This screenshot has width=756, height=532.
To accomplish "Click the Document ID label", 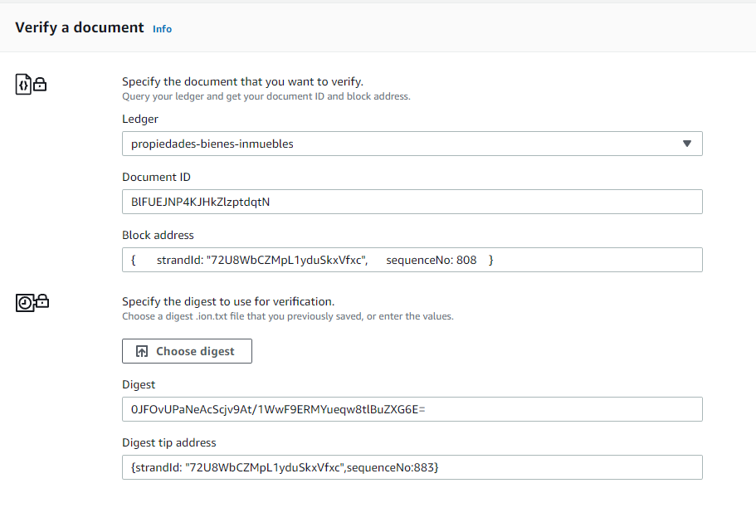I will 156,177.
